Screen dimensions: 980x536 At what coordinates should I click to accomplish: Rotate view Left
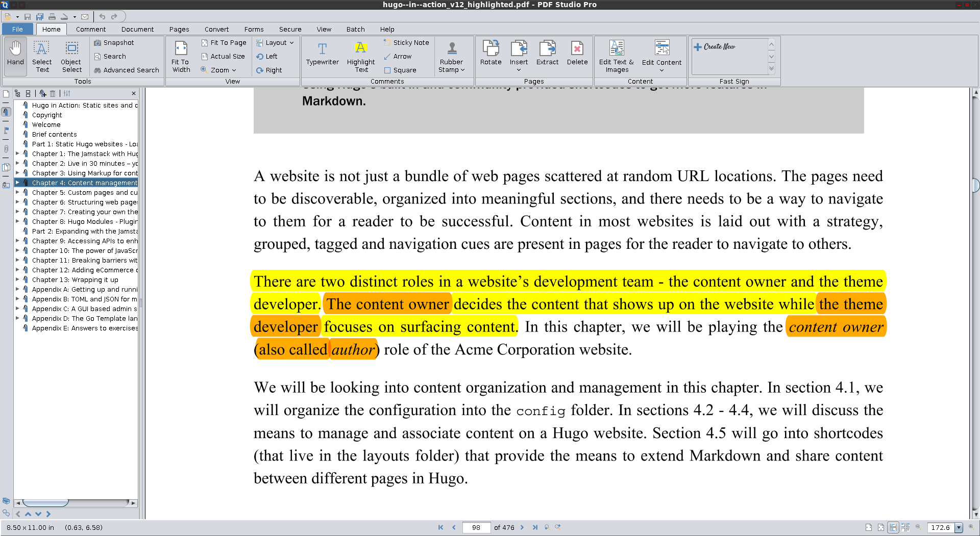pyautogui.click(x=267, y=57)
